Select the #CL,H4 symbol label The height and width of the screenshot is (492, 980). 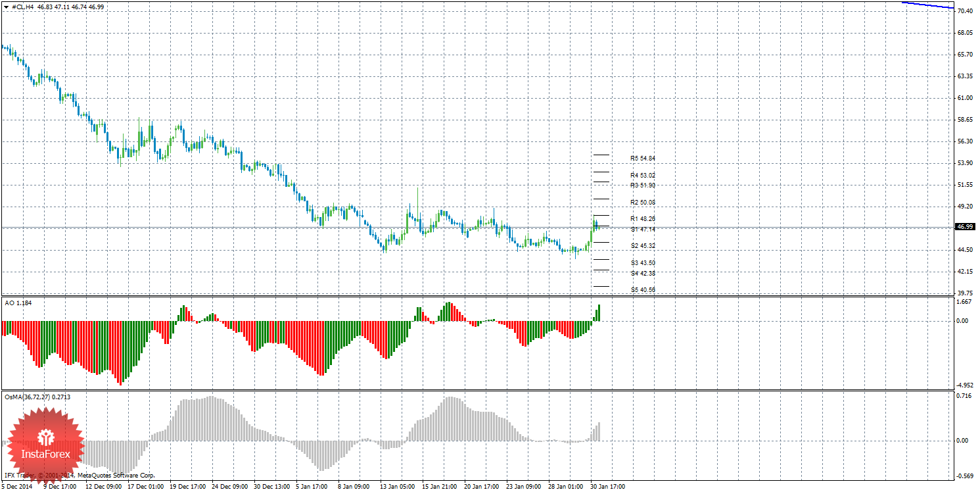click(23, 6)
